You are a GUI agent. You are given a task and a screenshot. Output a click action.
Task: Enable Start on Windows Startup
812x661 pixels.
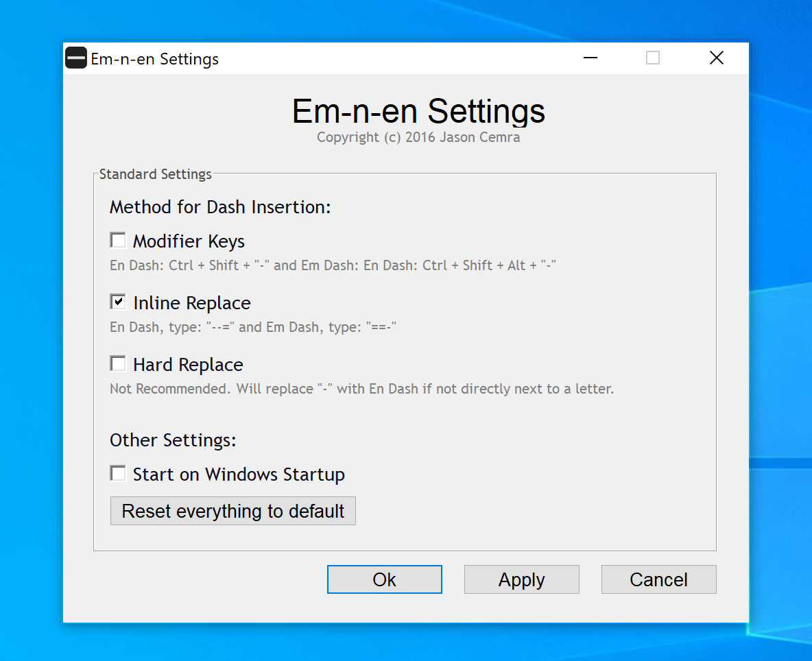pyautogui.click(x=117, y=472)
